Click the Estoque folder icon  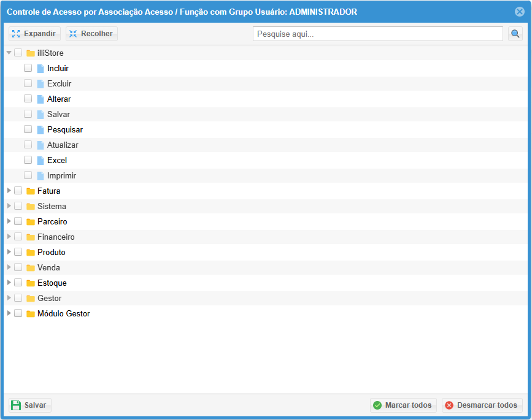[x=31, y=283]
